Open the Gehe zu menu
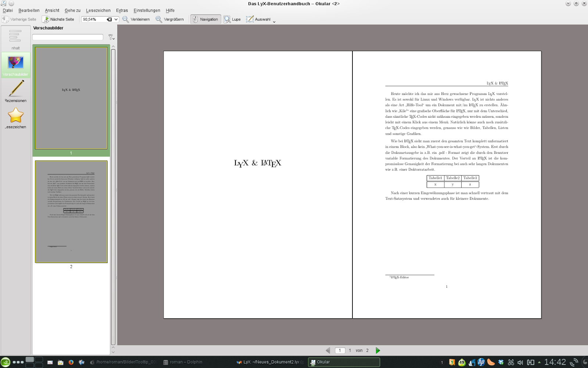The height and width of the screenshot is (368, 588). click(72, 10)
